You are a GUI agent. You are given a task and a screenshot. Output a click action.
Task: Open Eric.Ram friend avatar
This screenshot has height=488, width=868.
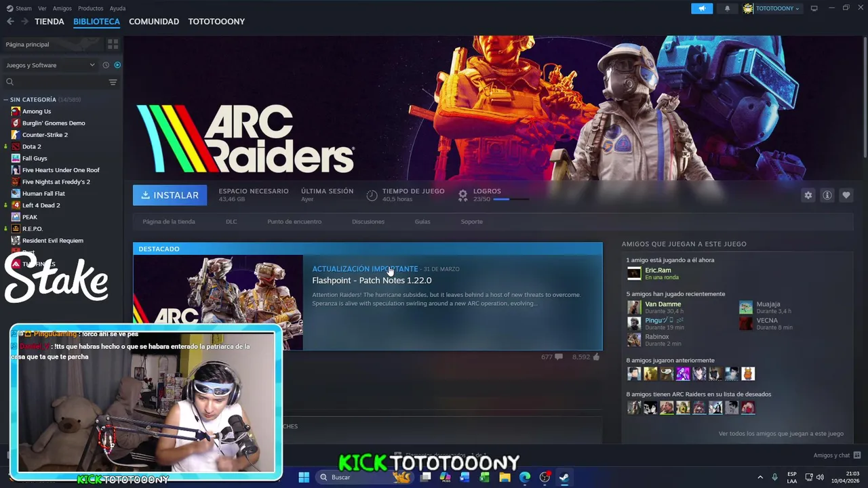(633, 273)
